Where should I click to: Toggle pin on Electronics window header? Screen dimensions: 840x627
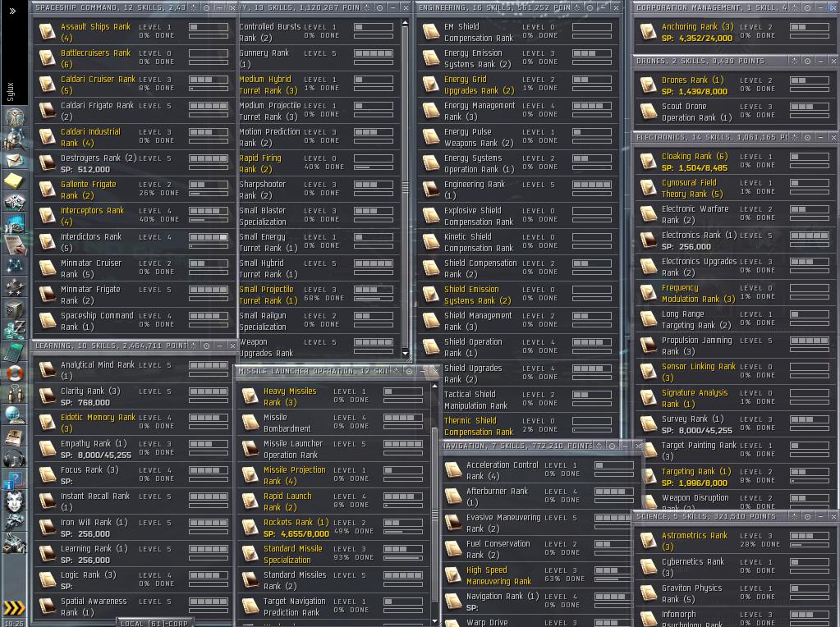tap(807, 137)
